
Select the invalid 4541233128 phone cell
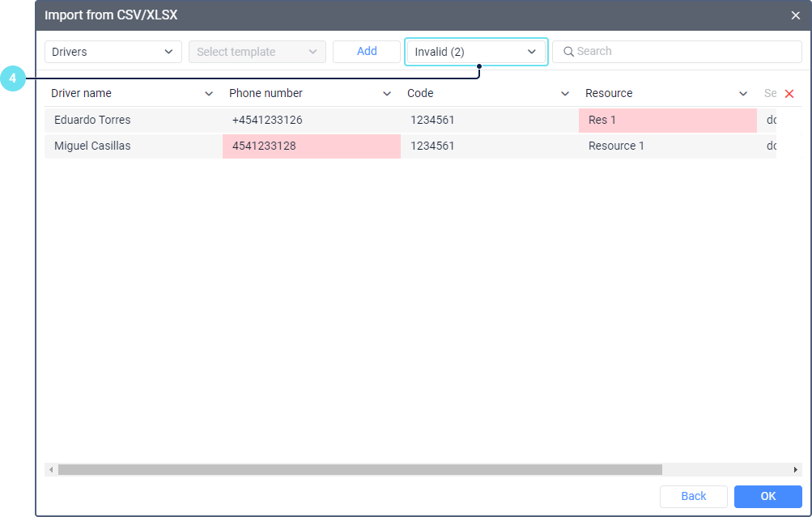[x=312, y=146]
